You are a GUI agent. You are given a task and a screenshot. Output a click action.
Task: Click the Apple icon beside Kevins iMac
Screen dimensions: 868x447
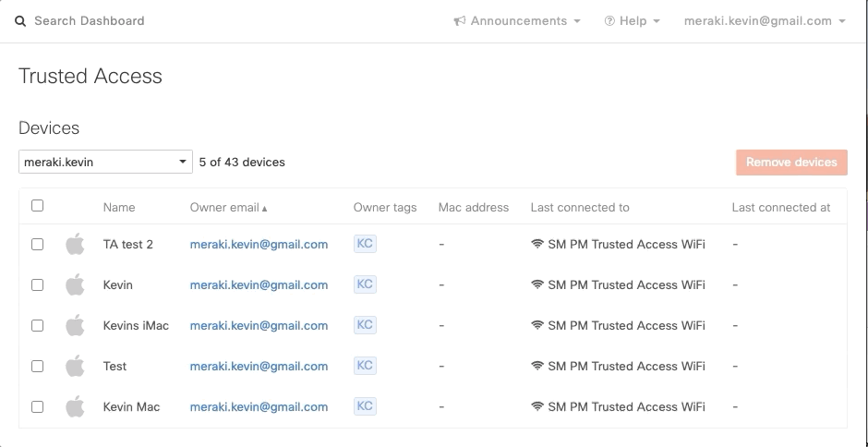click(x=75, y=325)
